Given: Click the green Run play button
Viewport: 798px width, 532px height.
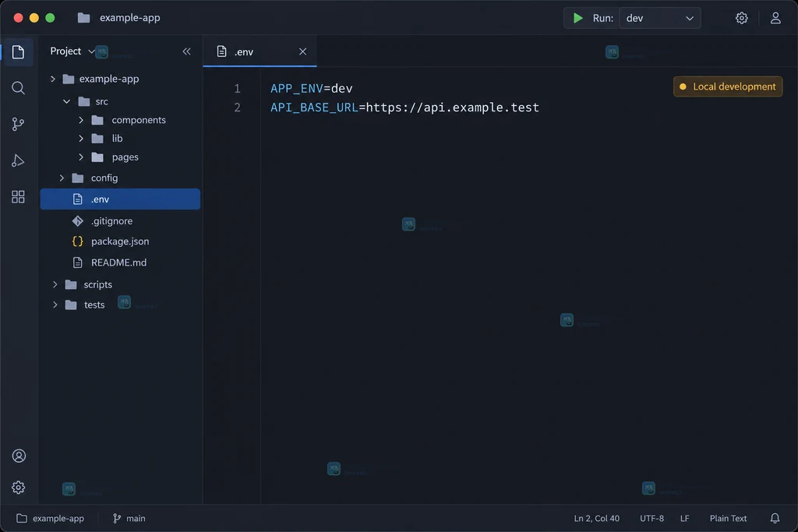Looking at the screenshot, I should 577,19.
